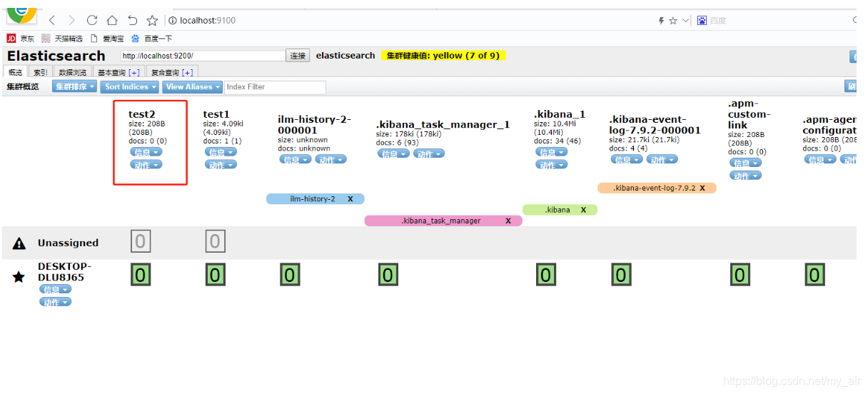Open the 信息 dropdown under the DESKTOP-DLU8J65 node
868x394 pixels.
coord(56,289)
